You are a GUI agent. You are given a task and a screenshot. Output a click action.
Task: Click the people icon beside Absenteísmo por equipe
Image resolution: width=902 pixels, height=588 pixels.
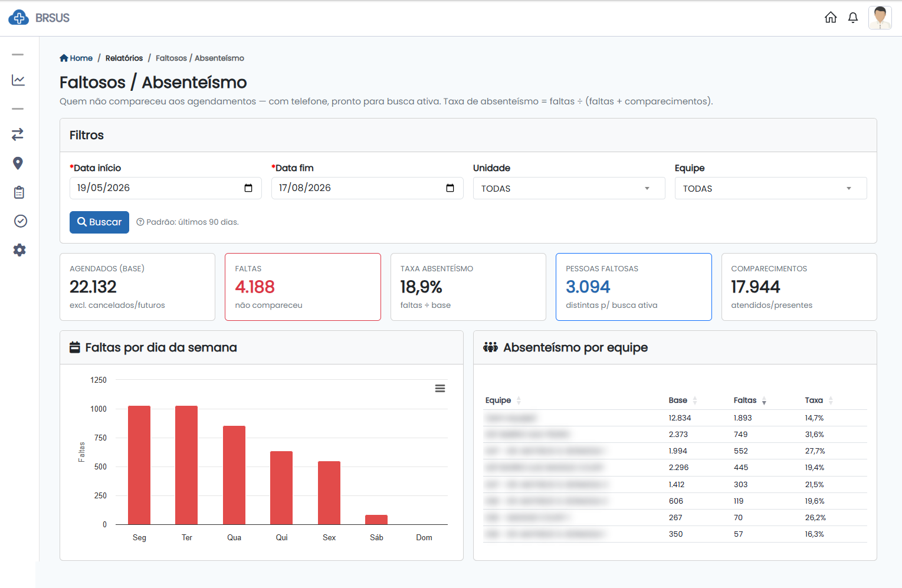[x=490, y=347]
